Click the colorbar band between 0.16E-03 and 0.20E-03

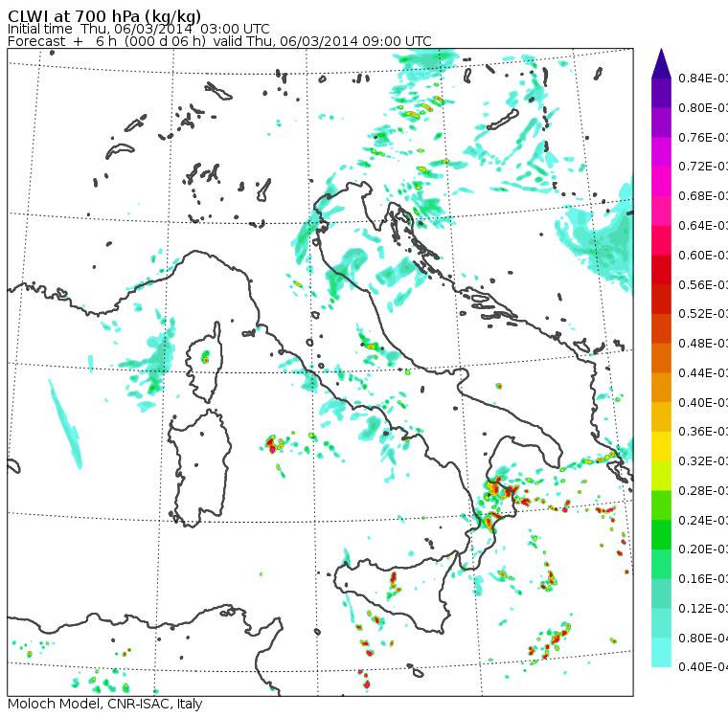click(x=661, y=565)
